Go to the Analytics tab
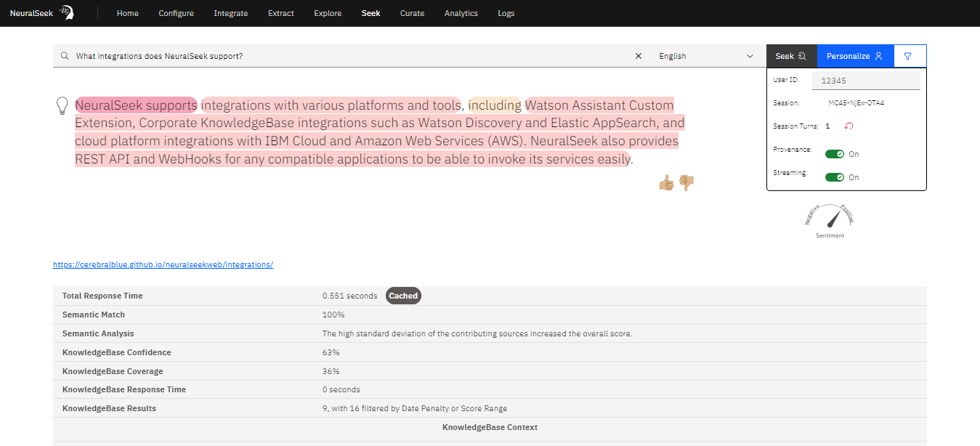 click(461, 13)
